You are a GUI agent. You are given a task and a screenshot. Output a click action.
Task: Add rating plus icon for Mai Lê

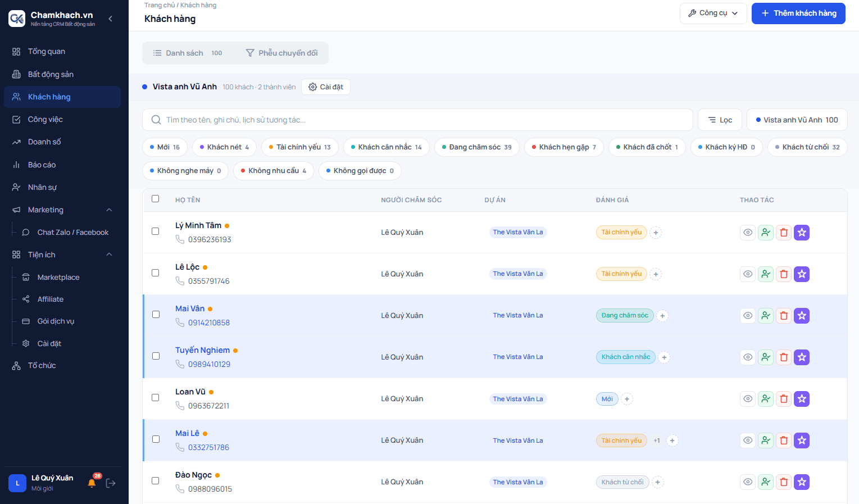click(672, 441)
